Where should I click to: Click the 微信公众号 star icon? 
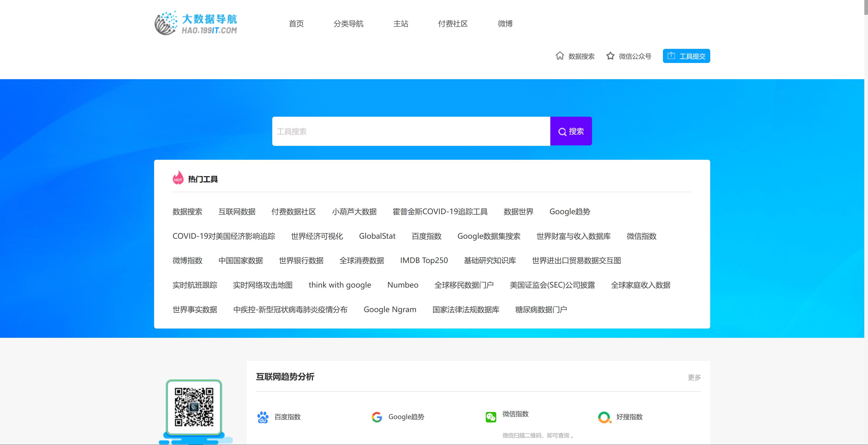[x=611, y=56]
